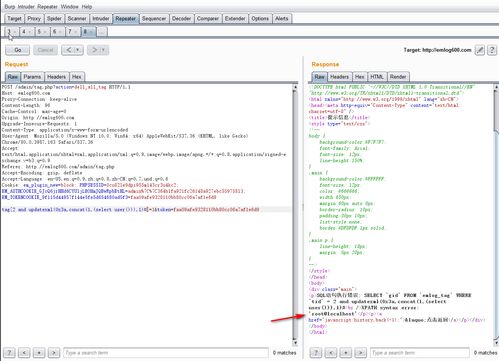Switch to the Extender tab
The image size is (499, 361).
point(235,19)
